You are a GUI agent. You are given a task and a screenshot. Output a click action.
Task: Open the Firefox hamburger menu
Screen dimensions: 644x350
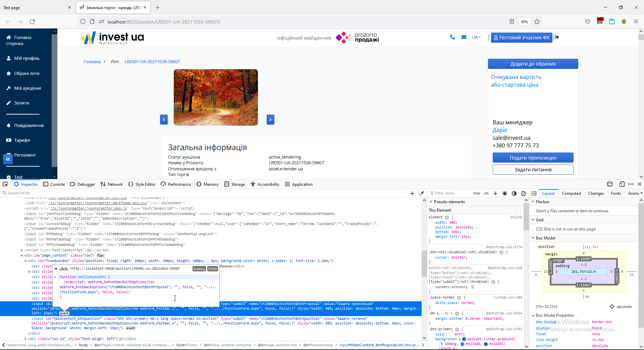(636, 22)
